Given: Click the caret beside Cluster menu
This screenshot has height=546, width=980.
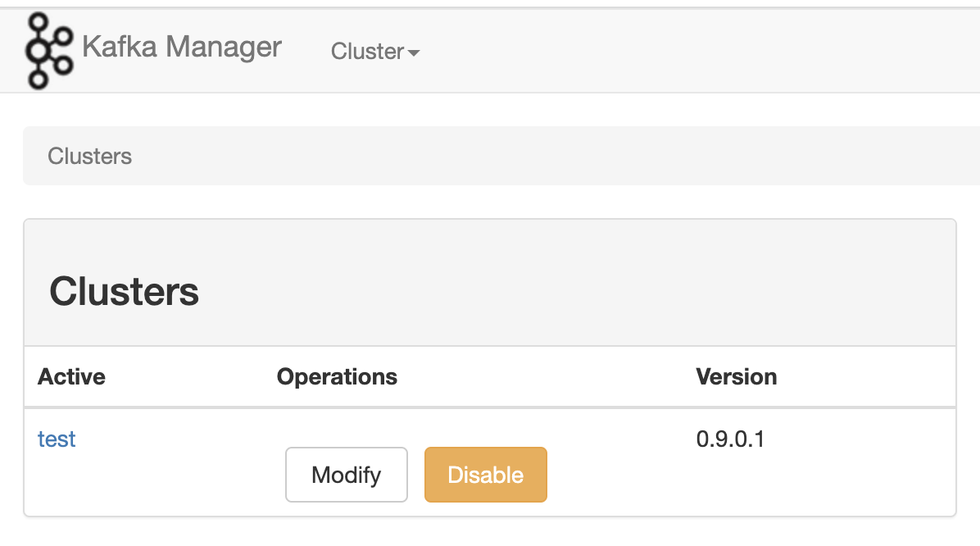Looking at the screenshot, I should pos(413,52).
